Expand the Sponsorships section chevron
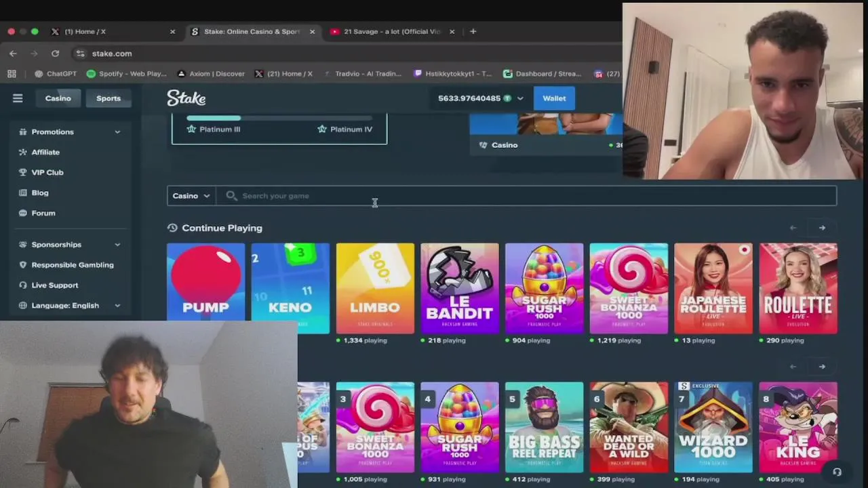This screenshot has height=488, width=868. point(117,245)
